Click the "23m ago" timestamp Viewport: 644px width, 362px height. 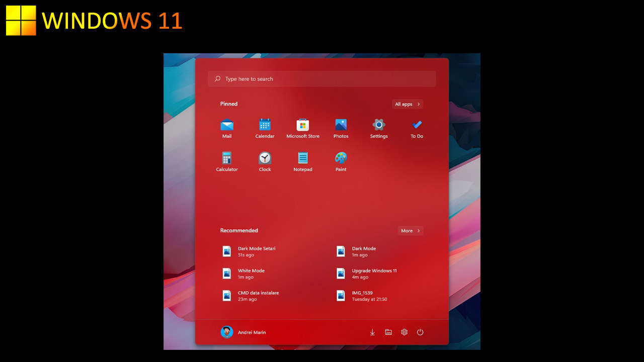pyautogui.click(x=248, y=299)
